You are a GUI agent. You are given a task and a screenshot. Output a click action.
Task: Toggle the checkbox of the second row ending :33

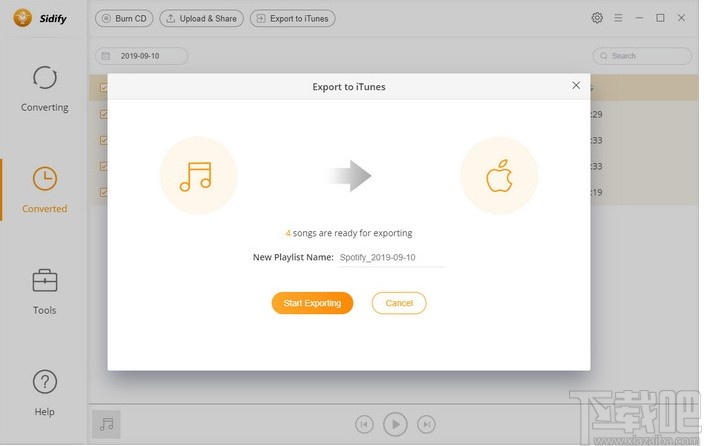point(104,166)
